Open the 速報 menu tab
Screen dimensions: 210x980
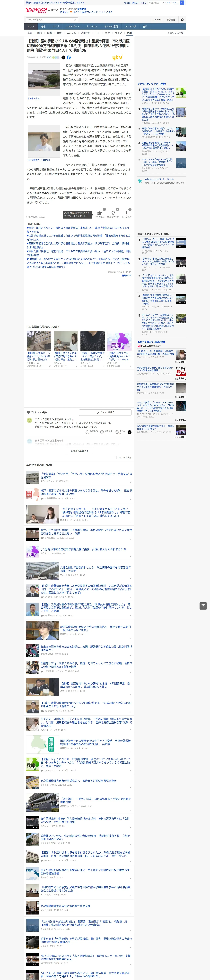43,27
